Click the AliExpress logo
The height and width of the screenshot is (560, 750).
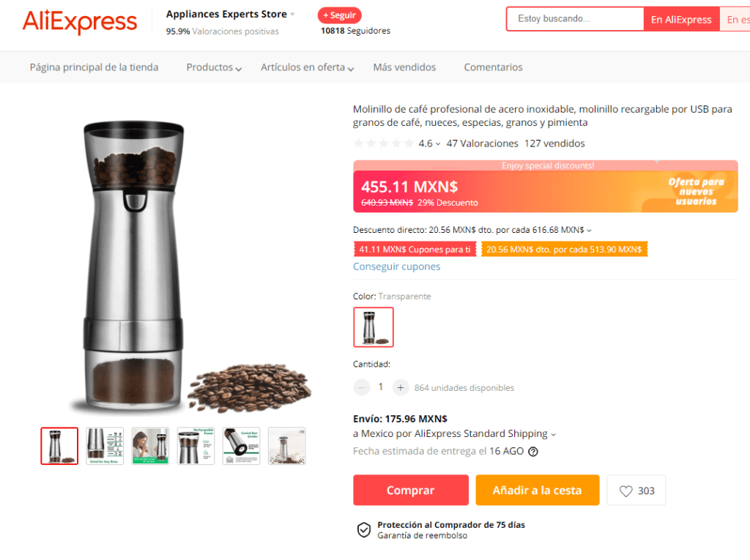point(80,21)
